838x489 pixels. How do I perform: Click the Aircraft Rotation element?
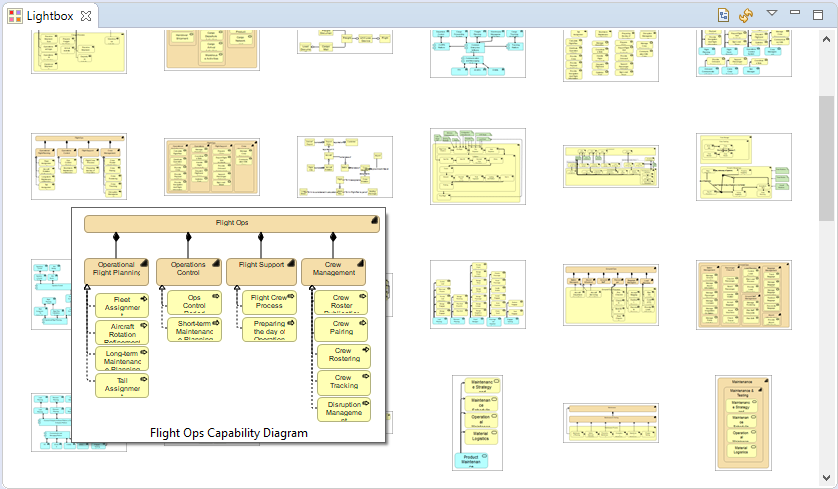[x=122, y=332]
